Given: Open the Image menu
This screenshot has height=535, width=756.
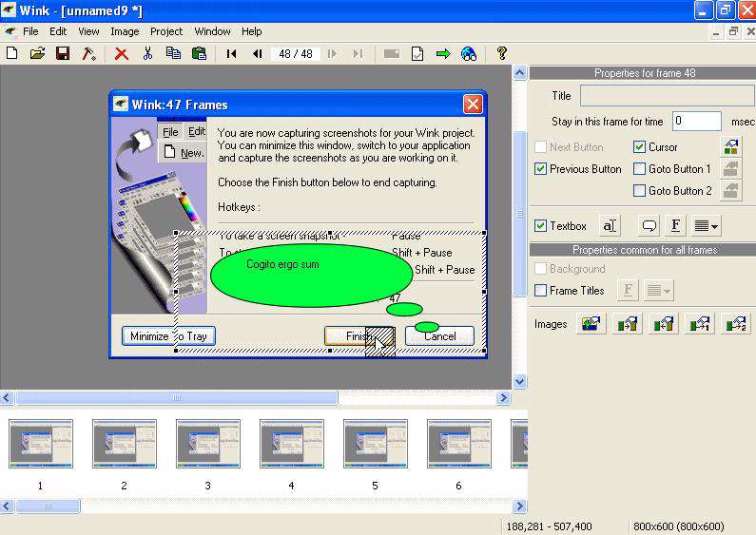Looking at the screenshot, I should [x=125, y=31].
